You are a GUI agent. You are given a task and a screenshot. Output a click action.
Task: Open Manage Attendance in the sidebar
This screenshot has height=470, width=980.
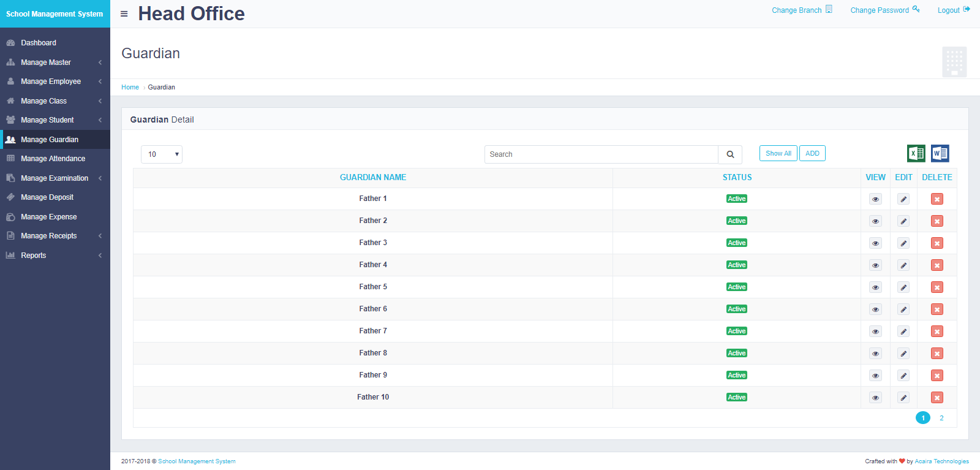point(53,159)
